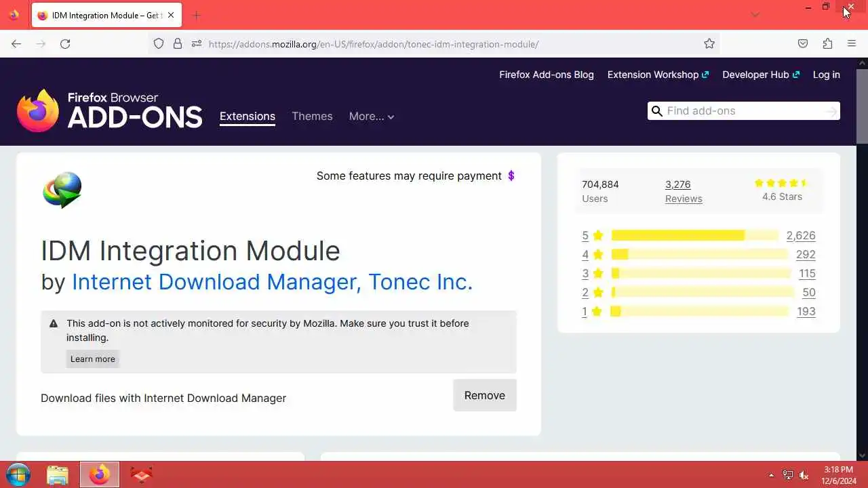This screenshot has height=488, width=868.
Task: Submit the search with the arrow icon
Action: [831, 111]
